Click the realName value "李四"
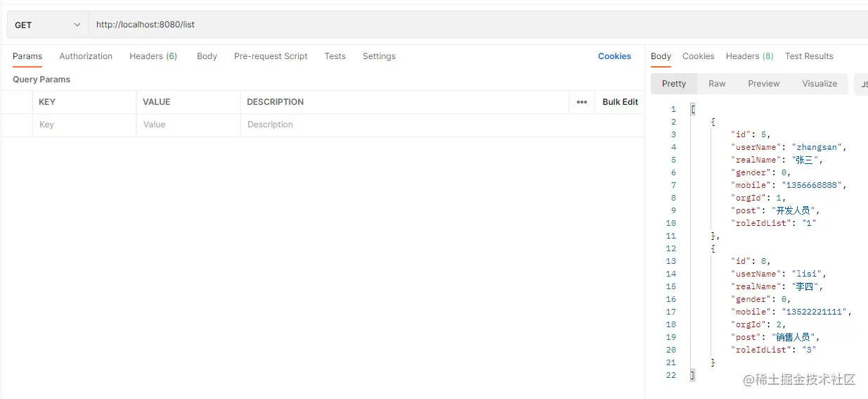Image resolution: width=868 pixels, height=399 pixels. pos(804,286)
